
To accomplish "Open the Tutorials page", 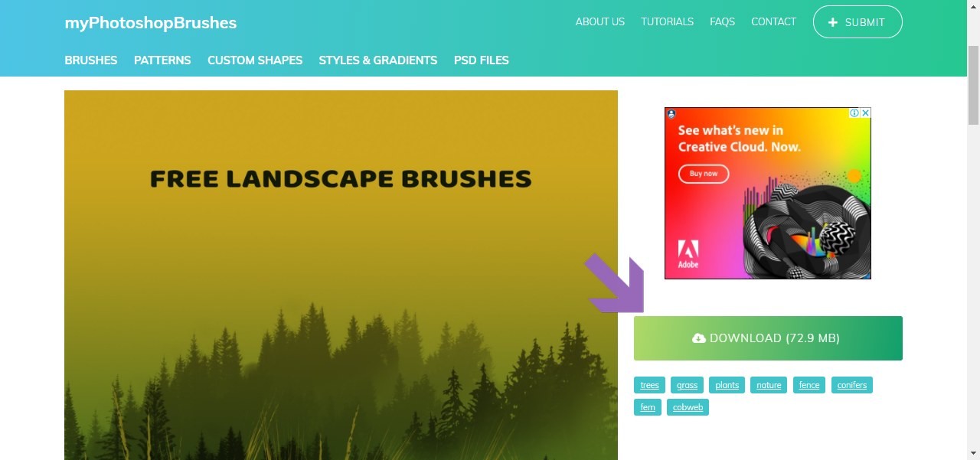I will (x=668, y=22).
